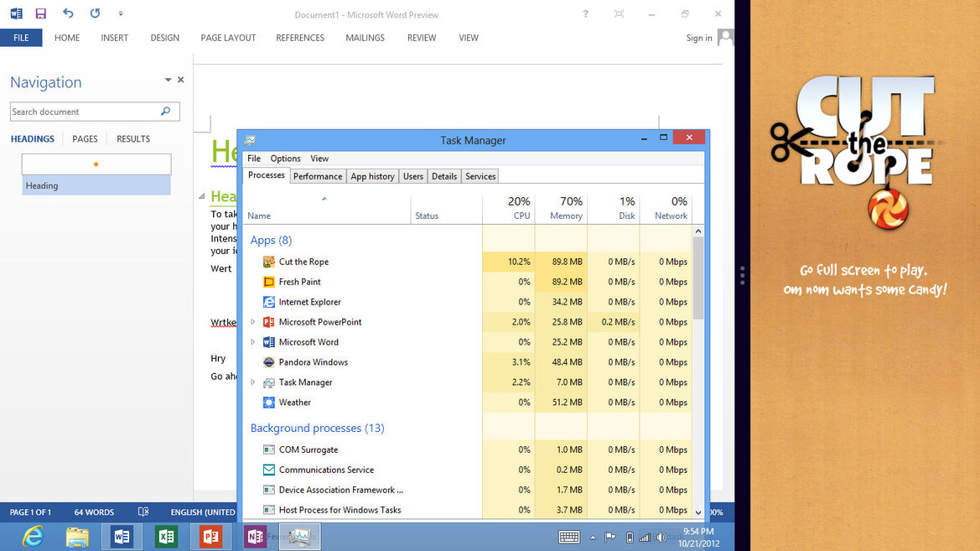Expand the Task Manager process group
Screen dimensions: 980x551
tap(253, 382)
